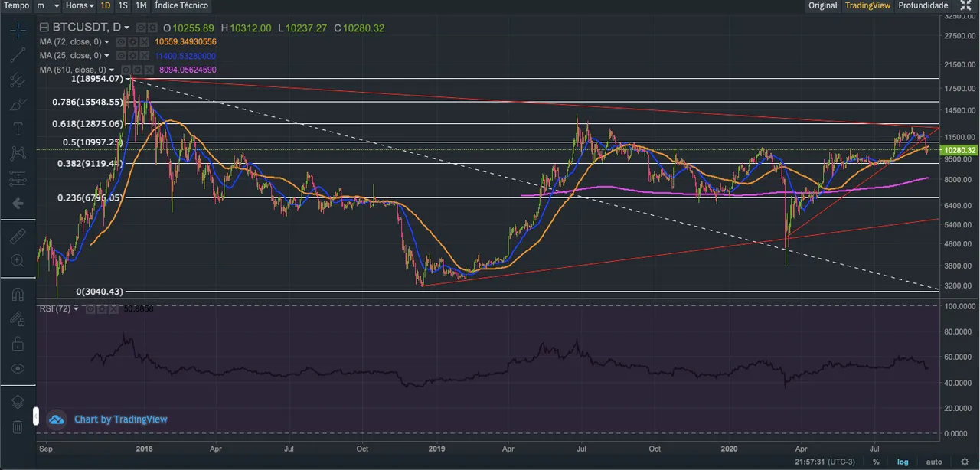This screenshot has height=470, width=980.
Task: Expand the BTCUSDT, D symbol dropdown
Action: point(126,28)
